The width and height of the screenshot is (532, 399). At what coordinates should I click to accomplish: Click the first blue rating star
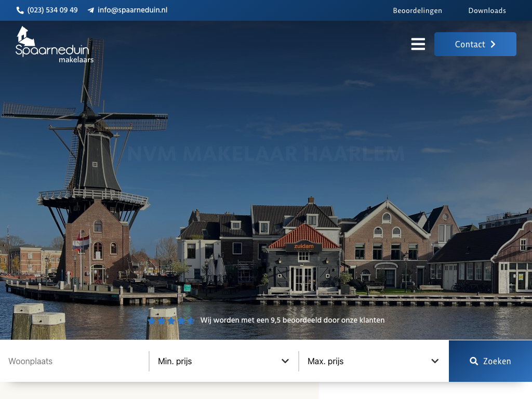tap(152, 321)
